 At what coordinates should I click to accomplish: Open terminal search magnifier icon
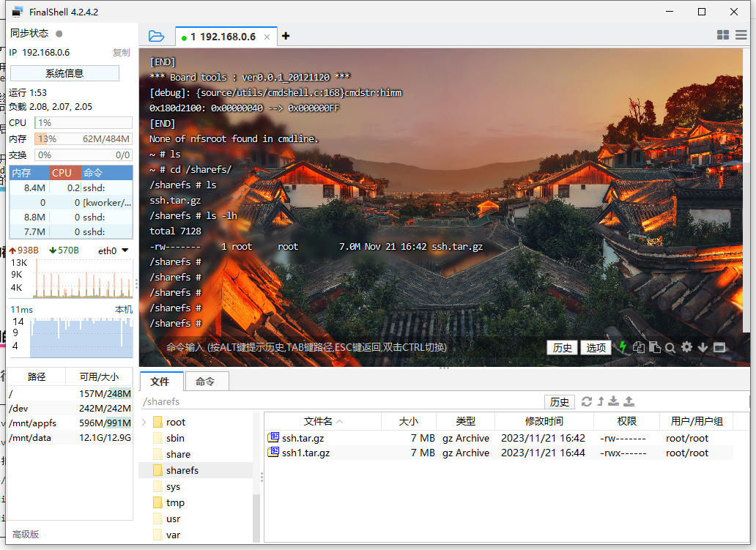click(670, 347)
